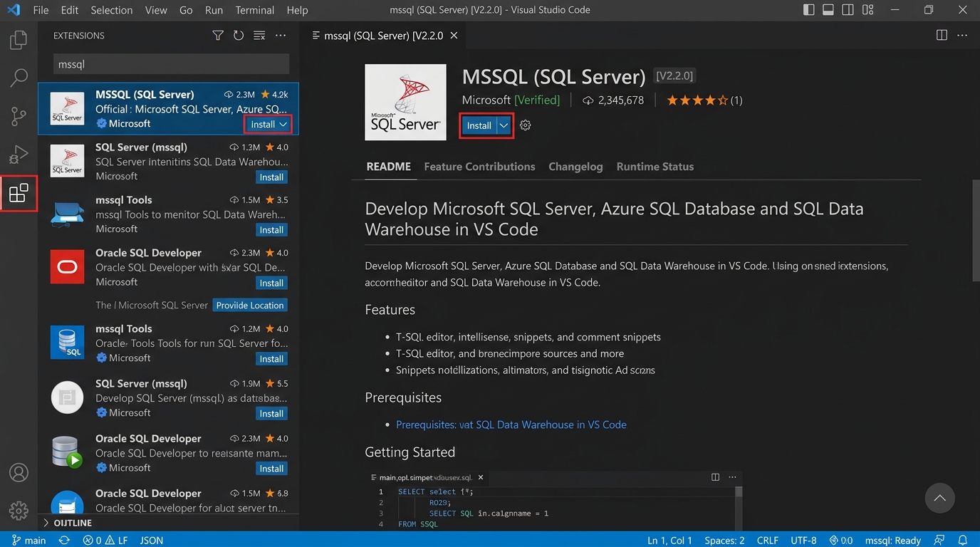Change indentation via Spaces: 2

(x=724, y=540)
